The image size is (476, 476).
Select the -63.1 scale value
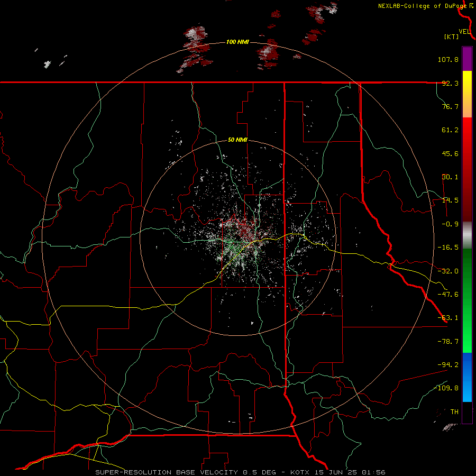[x=448, y=318]
